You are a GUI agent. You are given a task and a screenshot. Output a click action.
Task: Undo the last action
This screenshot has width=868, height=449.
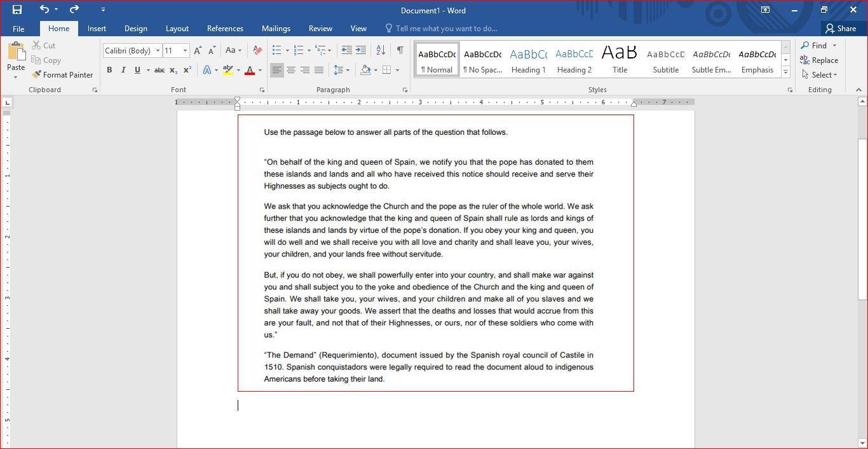[x=44, y=10]
